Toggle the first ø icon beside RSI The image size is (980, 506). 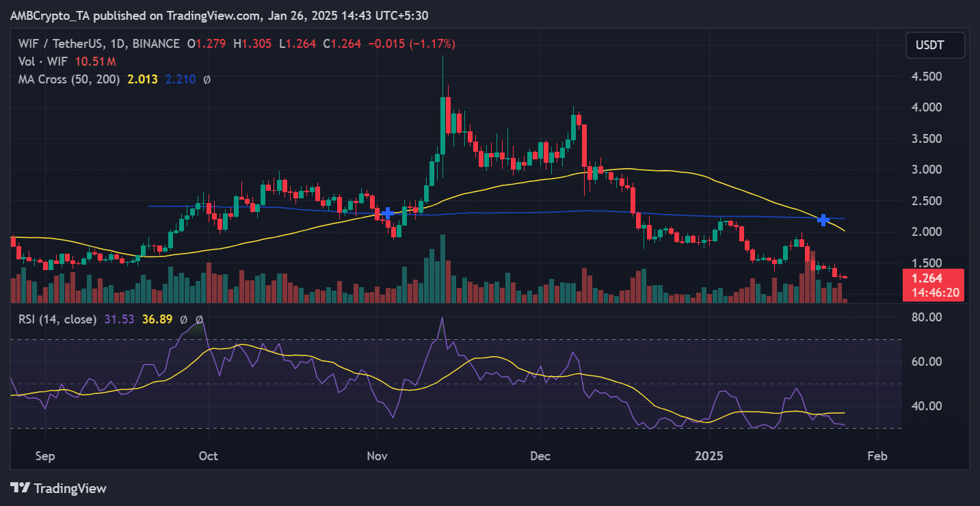pyautogui.click(x=183, y=319)
